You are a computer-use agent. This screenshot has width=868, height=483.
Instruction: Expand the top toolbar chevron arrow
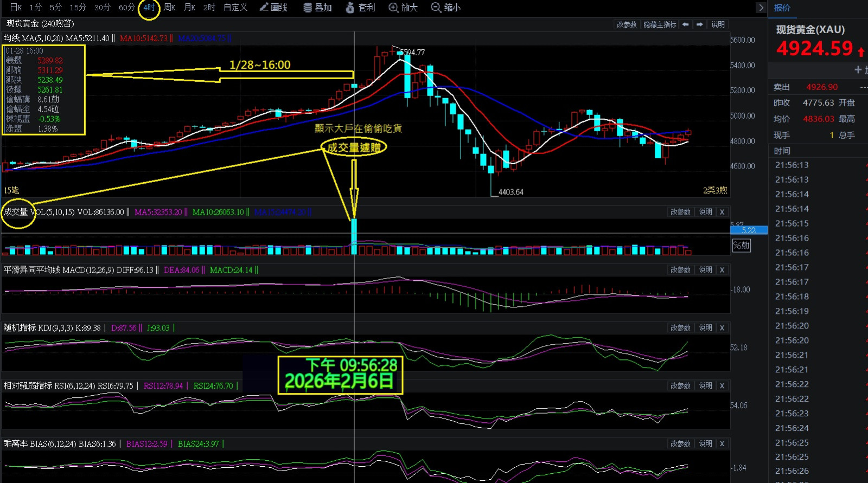click(761, 8)
